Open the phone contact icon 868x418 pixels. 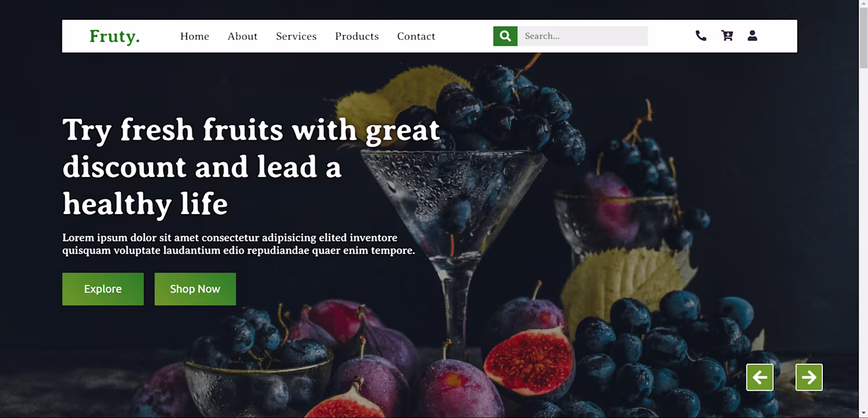tap(701, 36)
